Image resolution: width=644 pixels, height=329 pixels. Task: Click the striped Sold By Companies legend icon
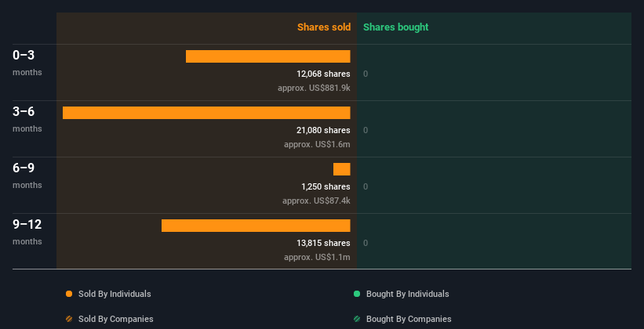[69, 319]
